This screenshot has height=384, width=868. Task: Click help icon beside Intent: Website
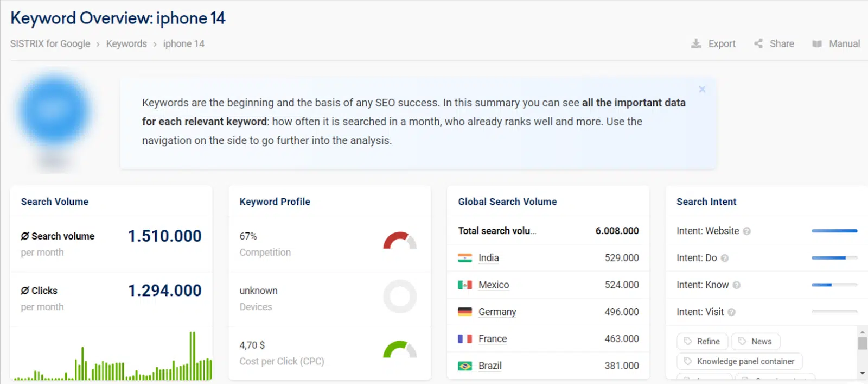point(747,231)
